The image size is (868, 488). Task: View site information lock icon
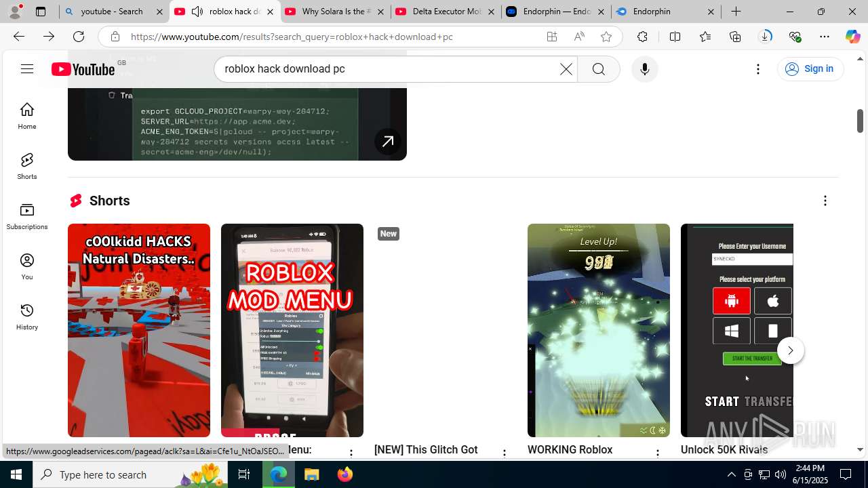pos(115,37)
